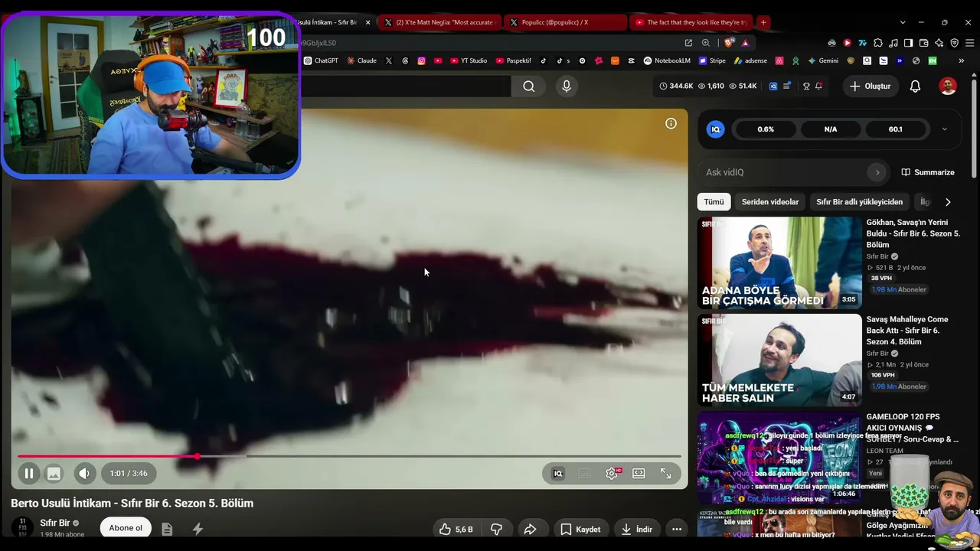Open the Sıfır Bir channel name link
Screen dimensions: 980x551
point(54,523)
